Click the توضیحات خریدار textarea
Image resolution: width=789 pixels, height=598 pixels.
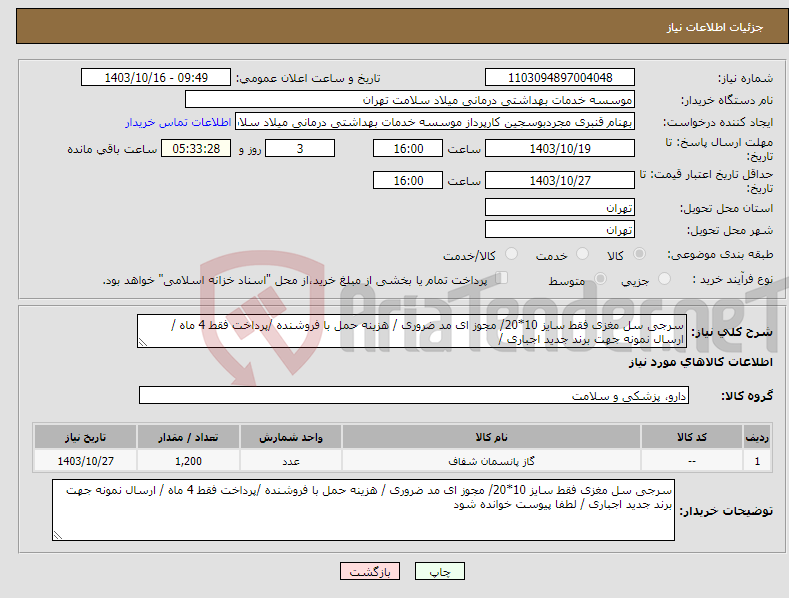(x=363, y=510)
